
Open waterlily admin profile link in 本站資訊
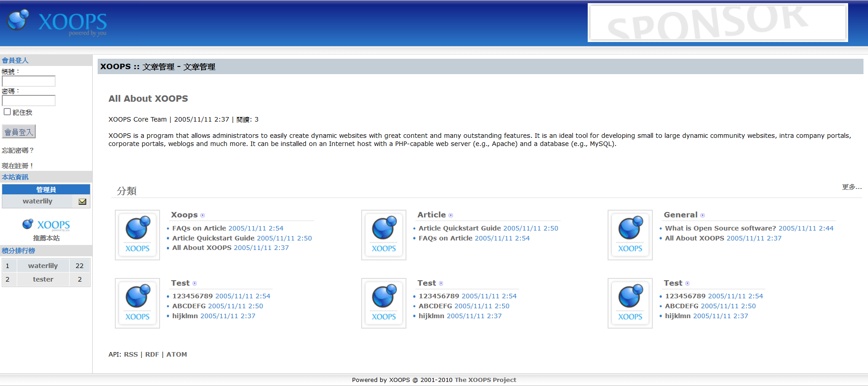point(38,201)
